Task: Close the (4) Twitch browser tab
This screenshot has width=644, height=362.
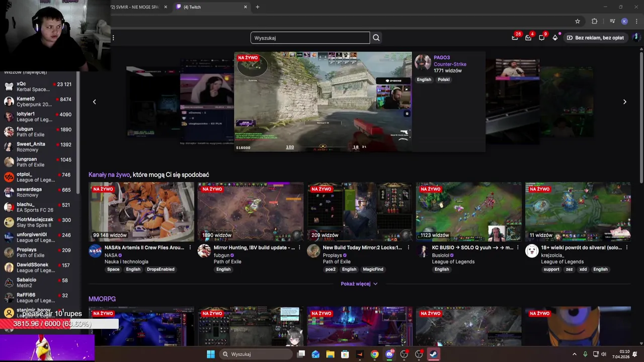Action: tap(246, 7)
